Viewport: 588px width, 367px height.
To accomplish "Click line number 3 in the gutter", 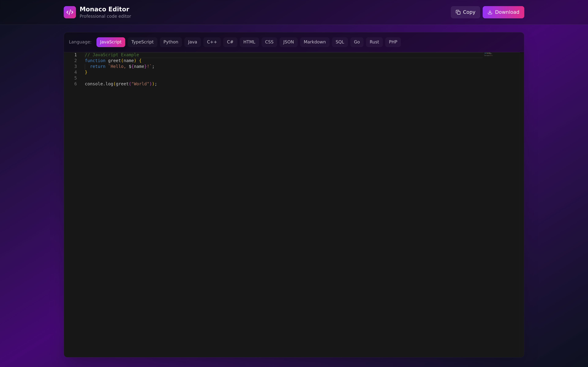I will click(75, 67).
